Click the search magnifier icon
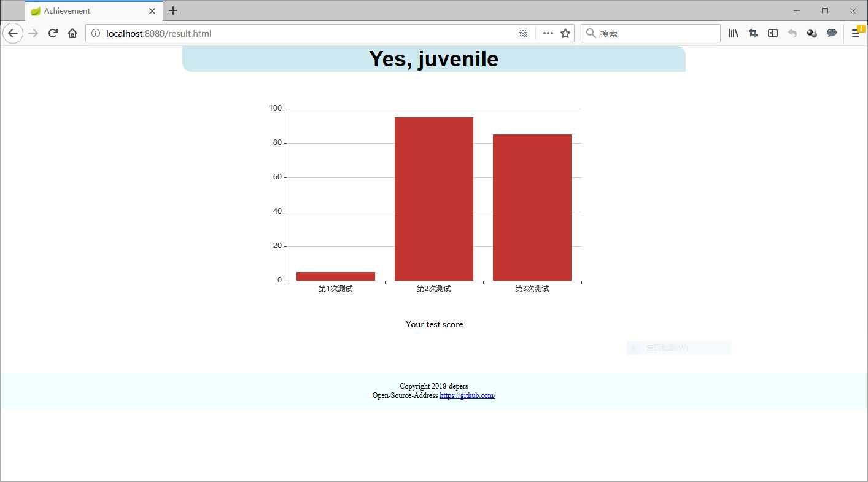Image resolution: width=868 pixels, height=482 pixels. click(591, 33)
